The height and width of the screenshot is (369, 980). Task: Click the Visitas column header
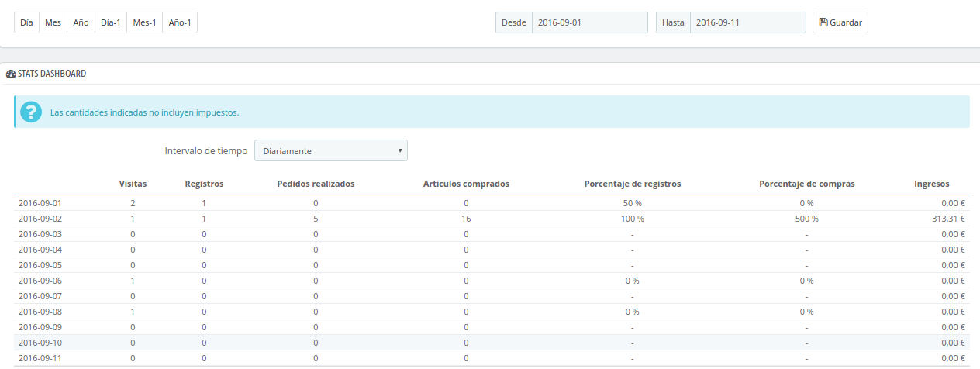click(x=133, y=184)
